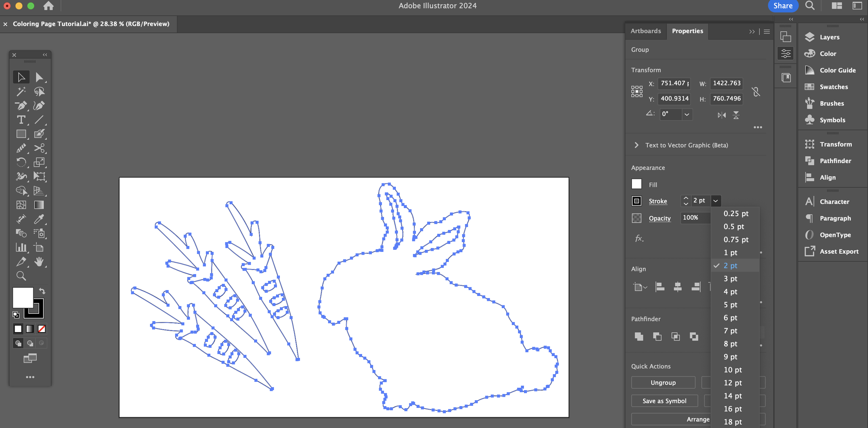Screen dimensions: 868x428
Task: Switch to the Artboards tab
Action: pos(645,31)
